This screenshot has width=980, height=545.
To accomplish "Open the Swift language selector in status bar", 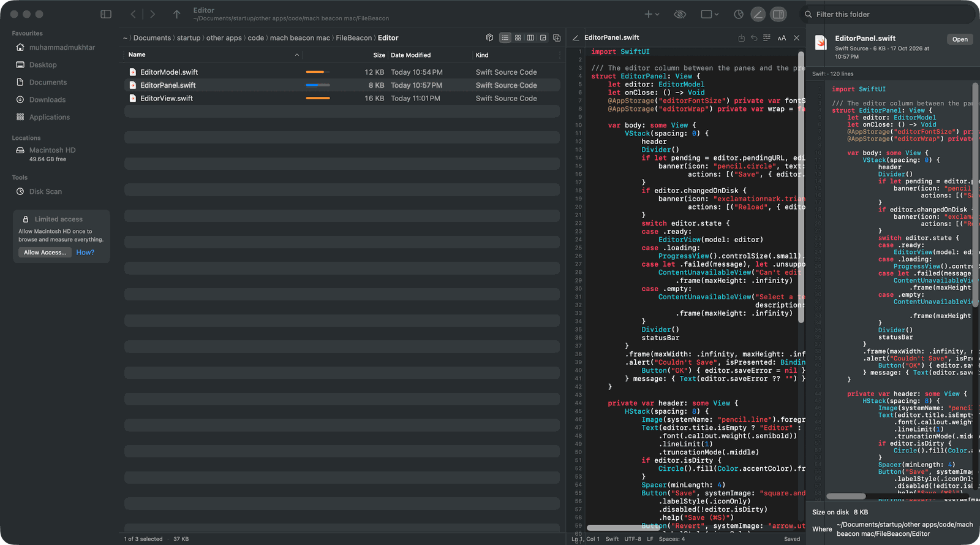I will pos(612,539).
